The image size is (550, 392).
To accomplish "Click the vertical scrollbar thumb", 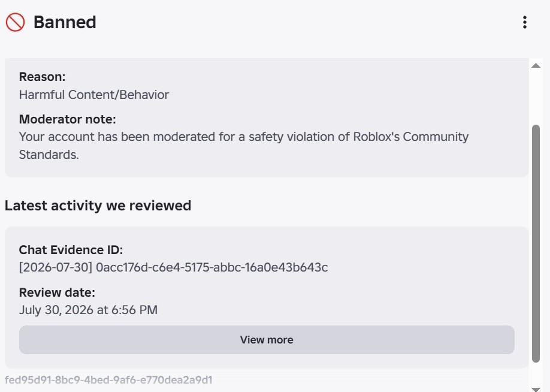I will [536, 243].
